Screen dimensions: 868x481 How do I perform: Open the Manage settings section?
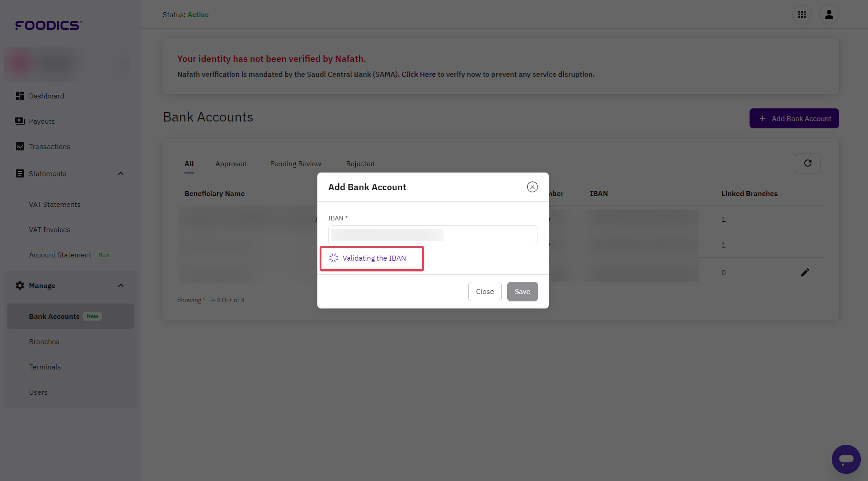[x=42, y=285]
